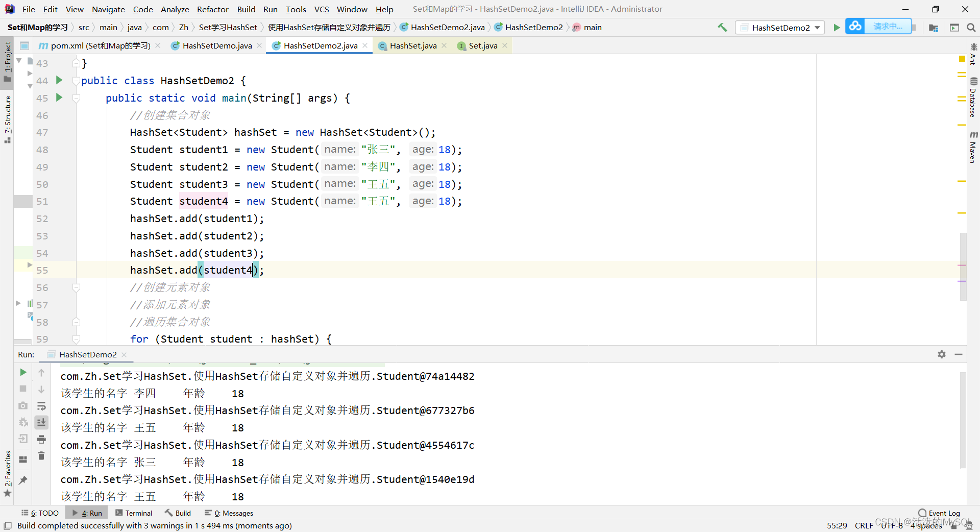
Task: Collapse the comment block fold on line 56
Action: click(76, 287)
